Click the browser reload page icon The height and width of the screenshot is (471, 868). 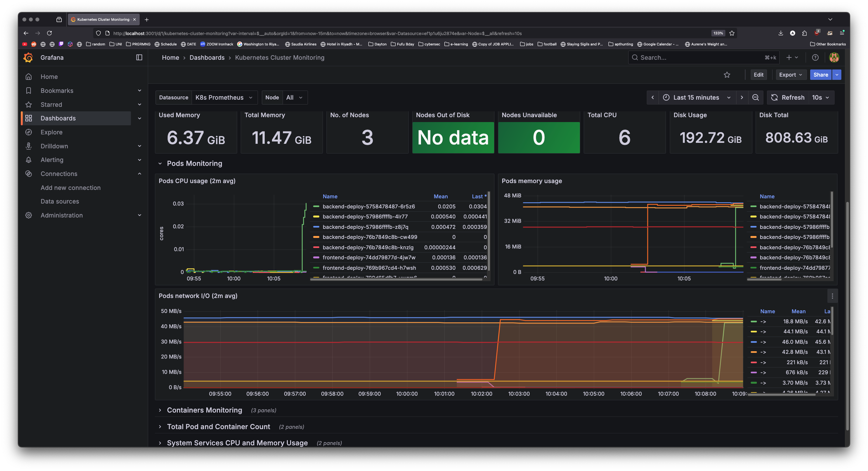(x=49, y=33)
